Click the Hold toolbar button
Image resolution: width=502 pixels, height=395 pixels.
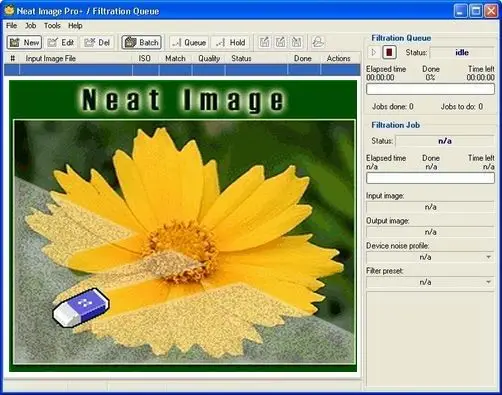(x=231, y=42)
